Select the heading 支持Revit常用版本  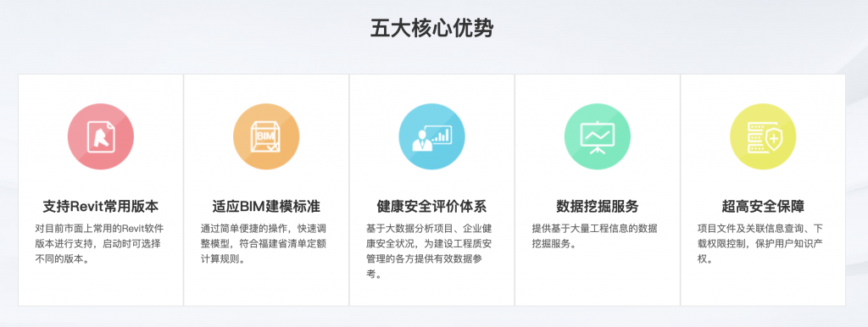[x=101, y=207]
